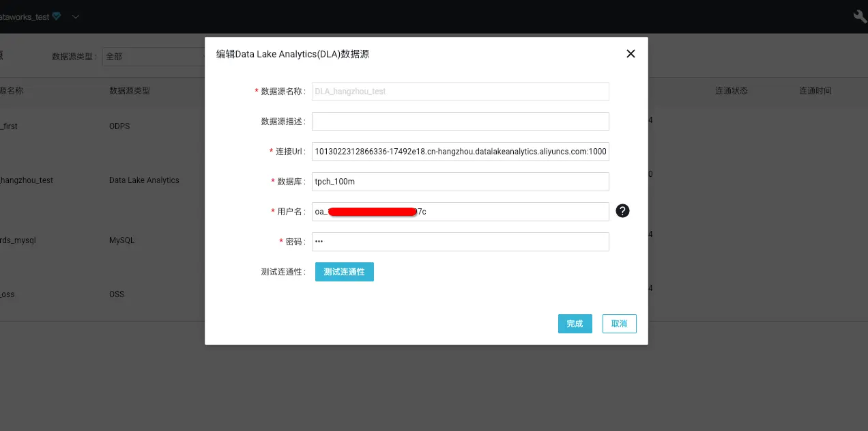The width and height of the screenshot is (868, 431).
Task: Click the 连接Url field
Action: [460, 151]
